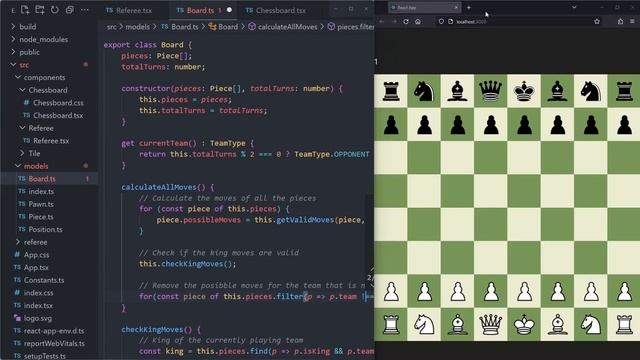The height and width of the screenshot is (360, 640).
Task: Click the browser forward arrow
Action: click(394, 21)
